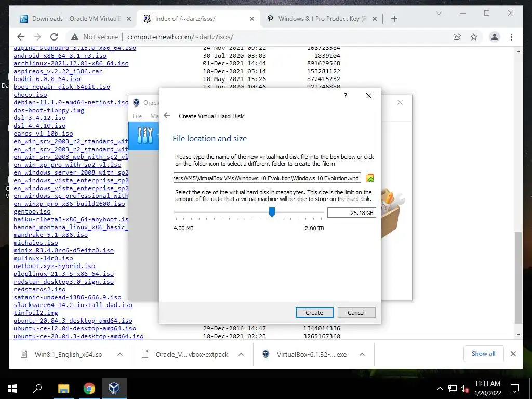Open the Windows Start menu

pos(12,389)
